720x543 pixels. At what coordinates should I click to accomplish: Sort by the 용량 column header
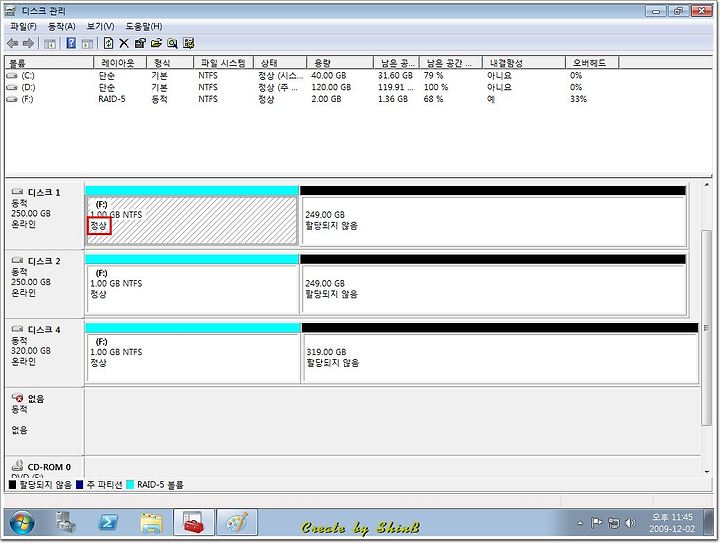pos(340,63)
